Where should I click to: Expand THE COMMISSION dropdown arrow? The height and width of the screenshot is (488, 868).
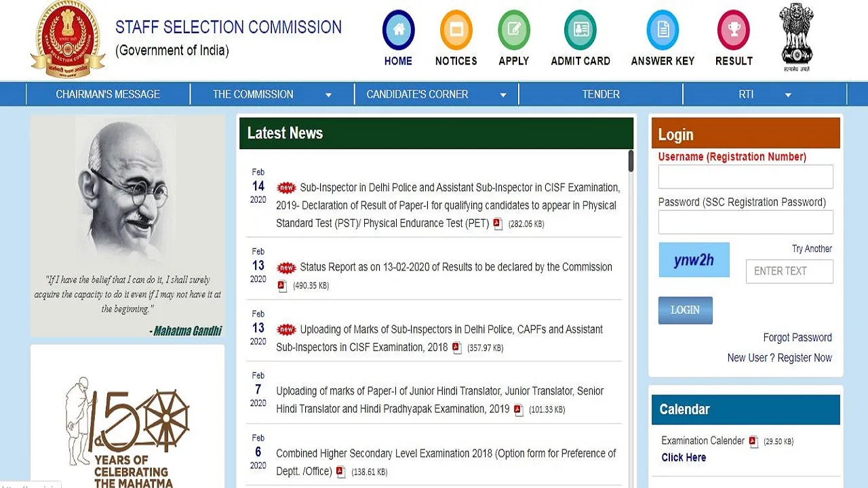click(x=328, y=96)
